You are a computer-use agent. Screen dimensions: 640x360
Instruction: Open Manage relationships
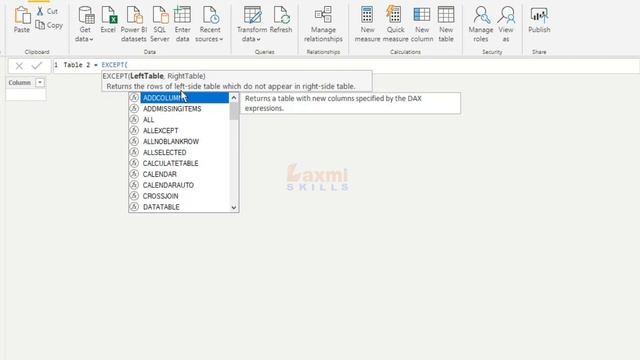323,24
